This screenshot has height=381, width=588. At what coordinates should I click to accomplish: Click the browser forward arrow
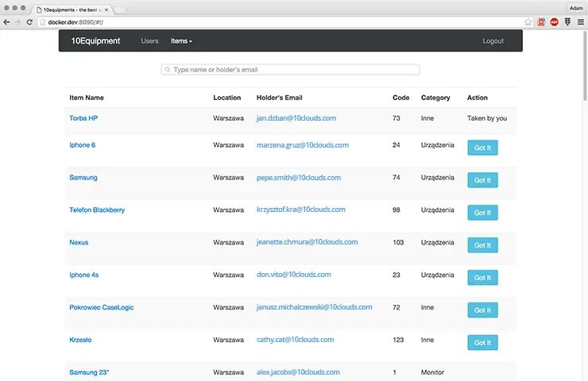pyautogui.click(x=18, y=22)
